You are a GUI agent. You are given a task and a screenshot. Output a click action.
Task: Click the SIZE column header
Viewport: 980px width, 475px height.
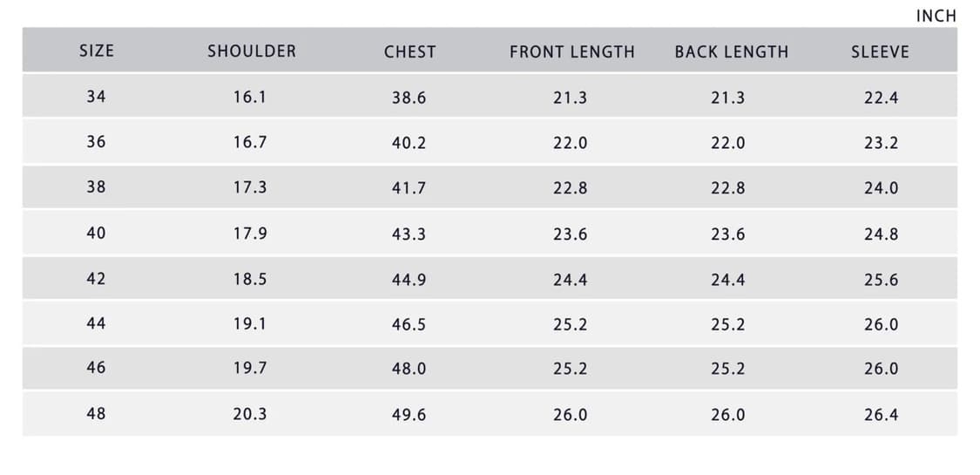click(x=96, y=51)
